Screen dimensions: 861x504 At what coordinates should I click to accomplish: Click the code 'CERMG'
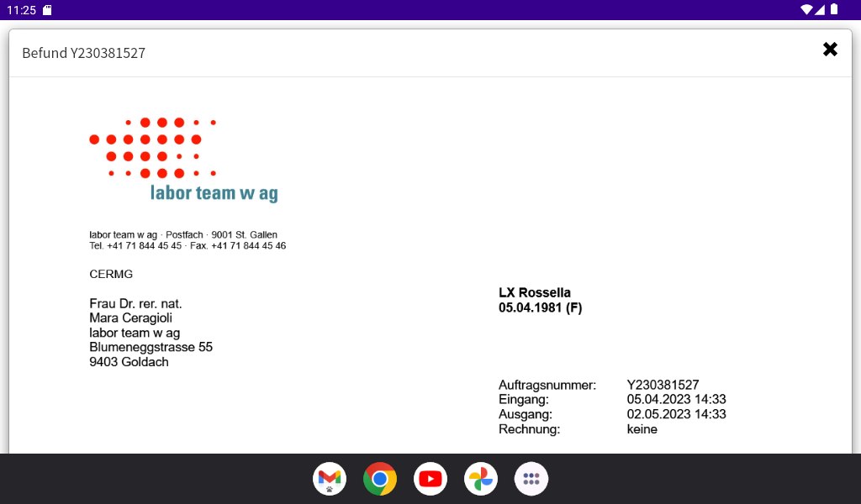[111, 274]
